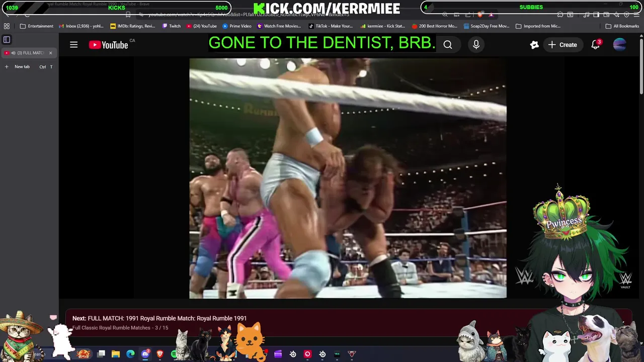The image size is (644, 362).
Task: Open Microsoft Edge from the taskbar
Action: (130, 354)
